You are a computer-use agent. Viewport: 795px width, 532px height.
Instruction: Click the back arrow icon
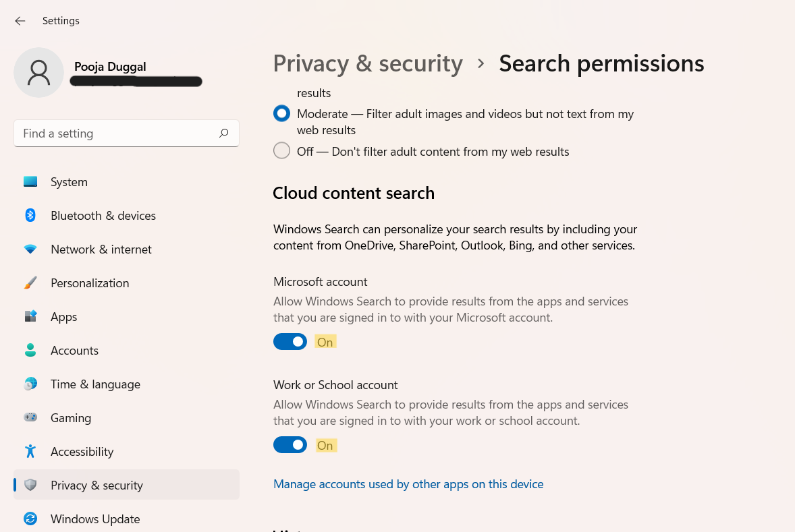point(20,21)
